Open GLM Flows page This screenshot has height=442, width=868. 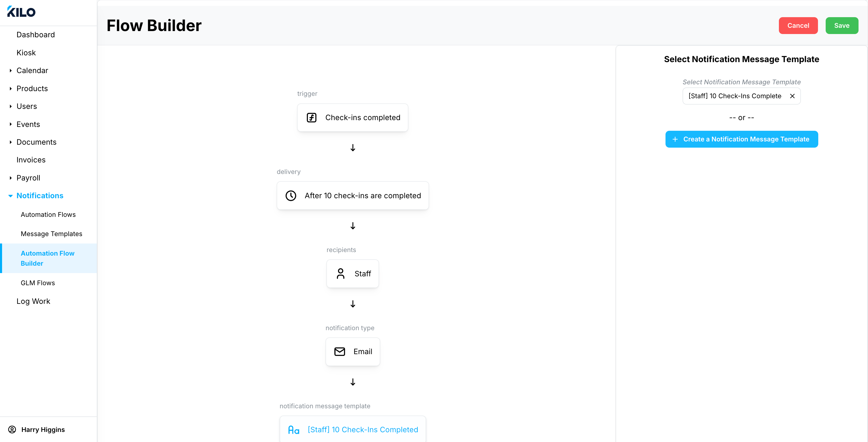38,283
